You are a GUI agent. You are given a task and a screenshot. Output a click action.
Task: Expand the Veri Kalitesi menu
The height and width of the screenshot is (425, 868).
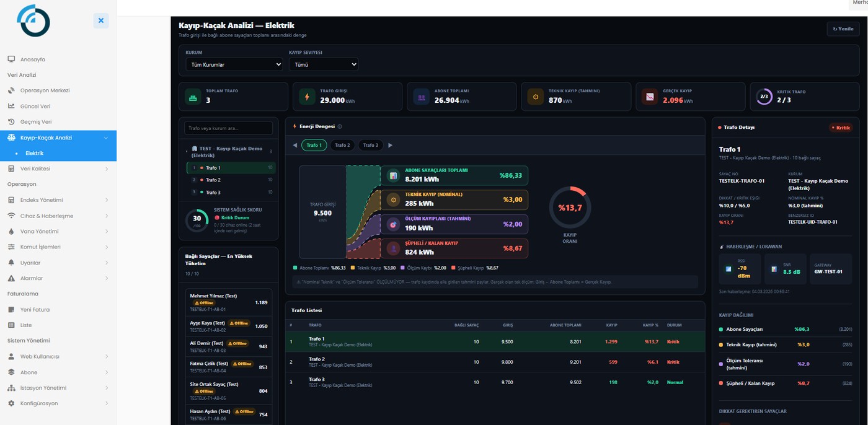[x=58, y=169]
